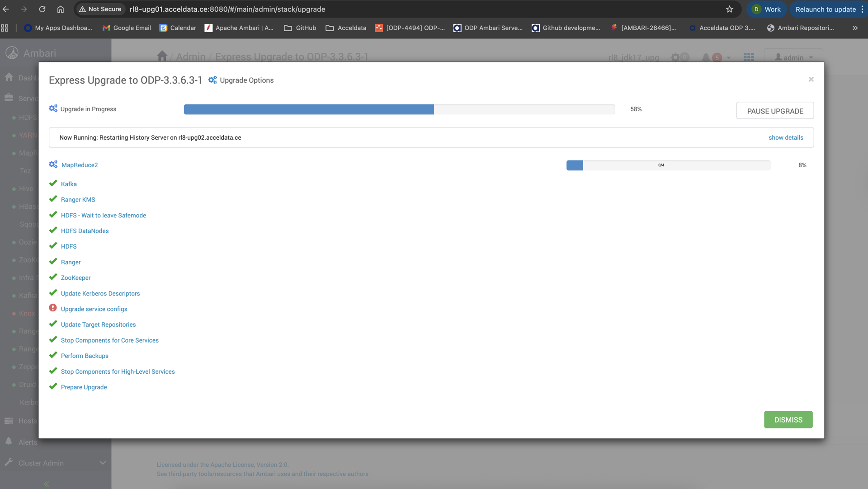Reload the page with browser refresh icon
The height and width of the screenshot is (489, 868).
point(42,9)
